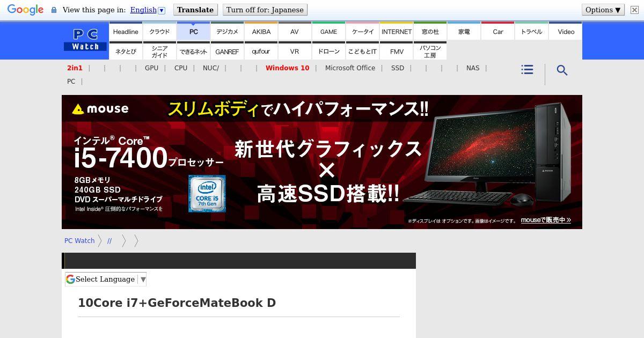Click the NAS topic link
This screenshot has height=338, width=644.
point(473,68)
